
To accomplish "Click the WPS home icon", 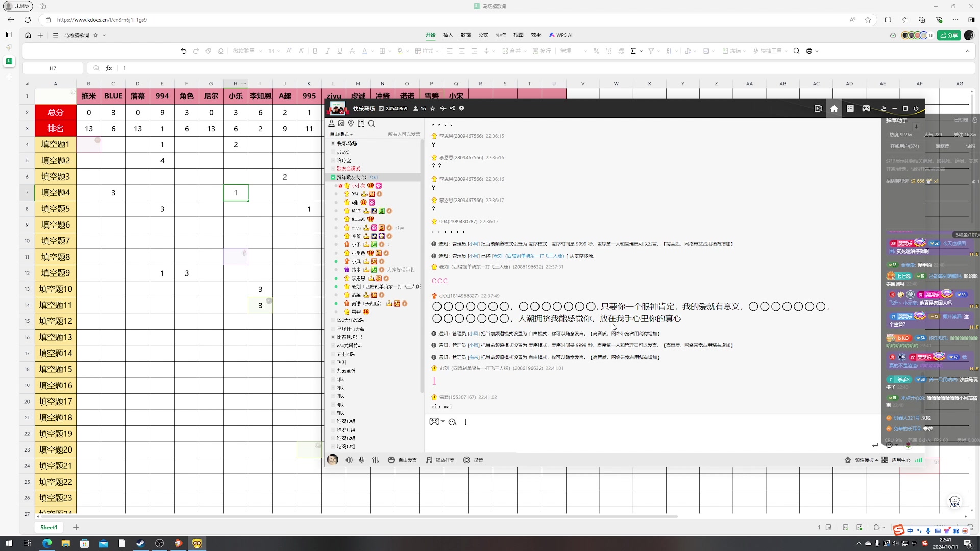I will 28,35.
